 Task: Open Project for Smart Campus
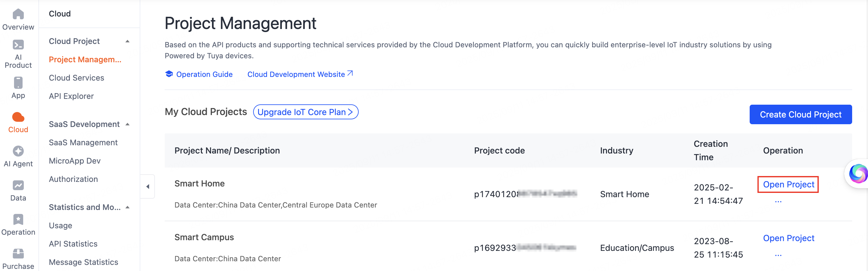(788, 238)
